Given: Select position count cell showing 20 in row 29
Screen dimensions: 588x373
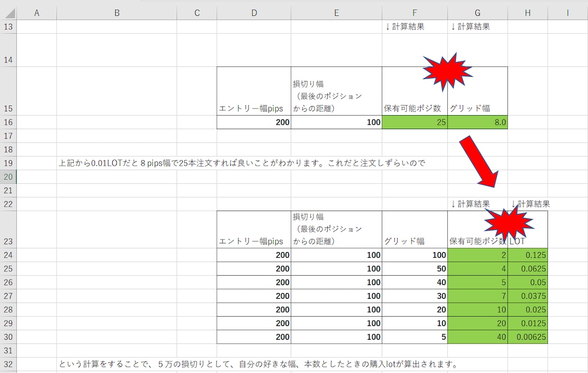Looking at the screenshot, I should [477, 323].
